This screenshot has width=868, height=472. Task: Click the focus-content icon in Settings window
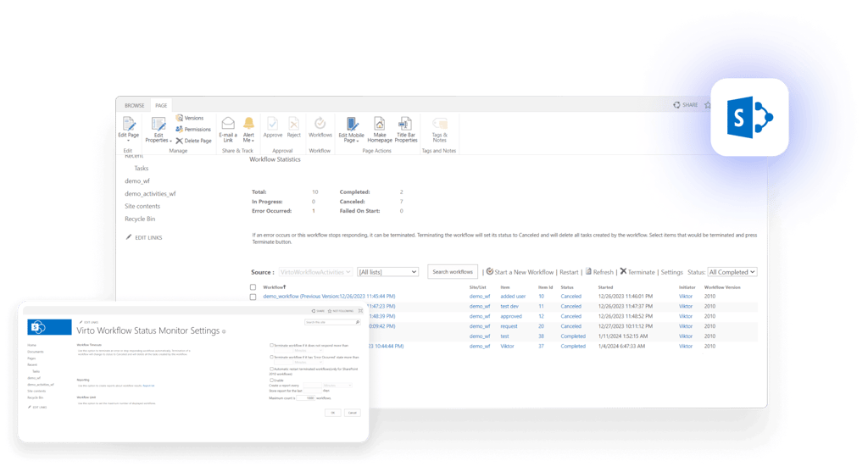pos(360,311)
